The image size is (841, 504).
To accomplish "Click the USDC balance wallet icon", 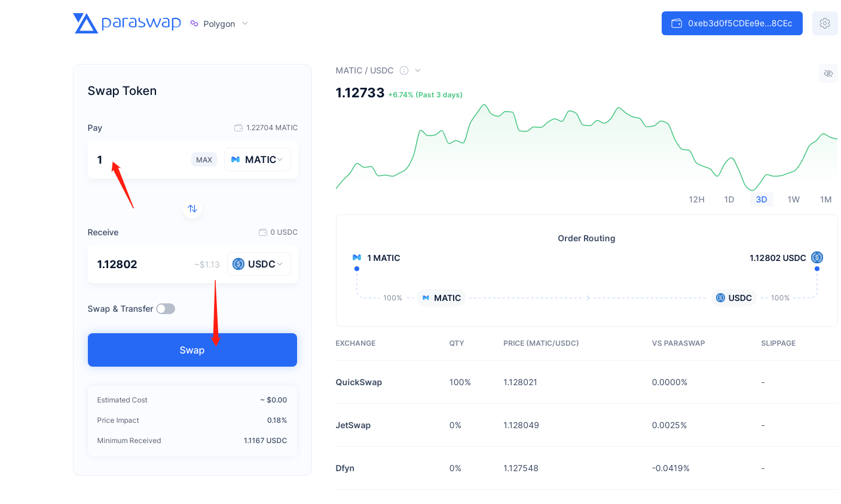I will [x=262, y=232].
